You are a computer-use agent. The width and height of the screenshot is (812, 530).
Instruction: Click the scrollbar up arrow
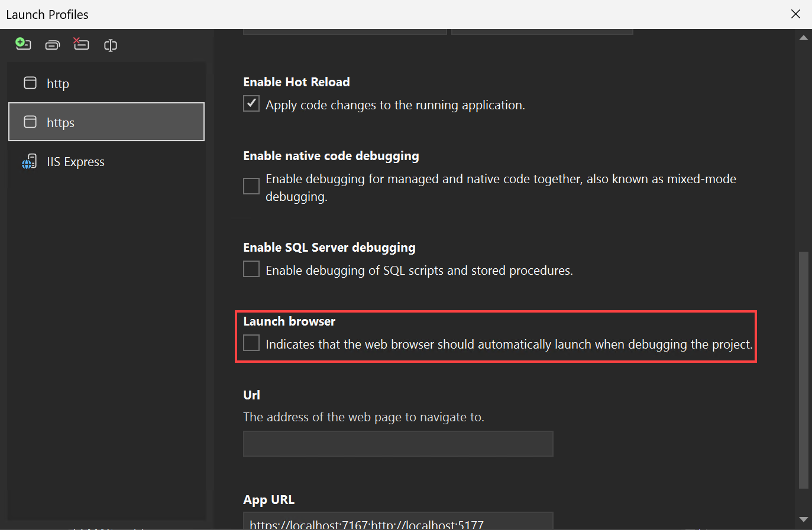804,37
